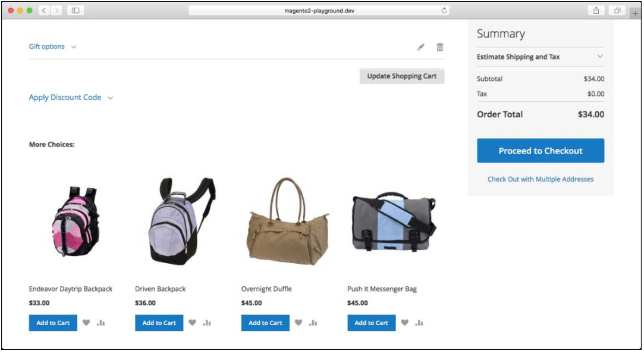Viewport: 644px width, 353px height.
Task: Click the Endeavor Daytrip Backpack product name
Action: click(x=71, y=289)
